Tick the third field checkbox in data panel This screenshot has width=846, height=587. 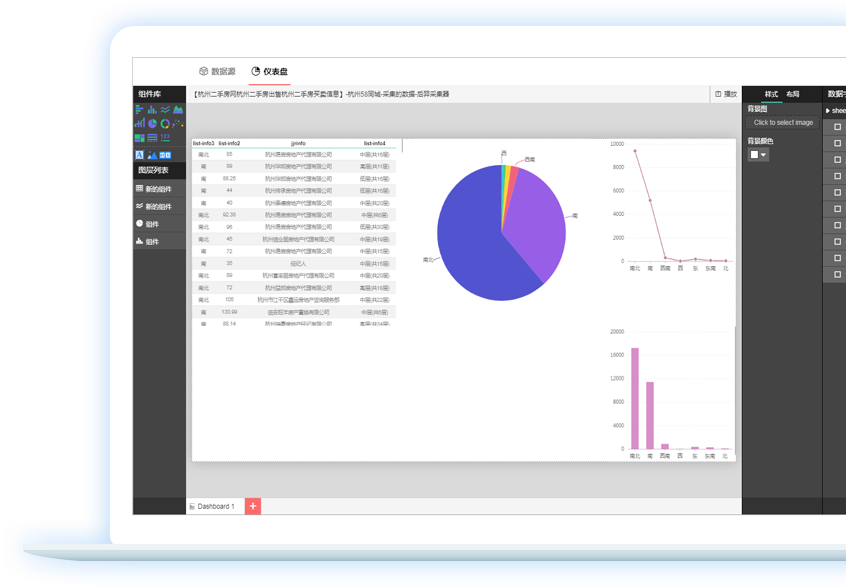point(837,159)
